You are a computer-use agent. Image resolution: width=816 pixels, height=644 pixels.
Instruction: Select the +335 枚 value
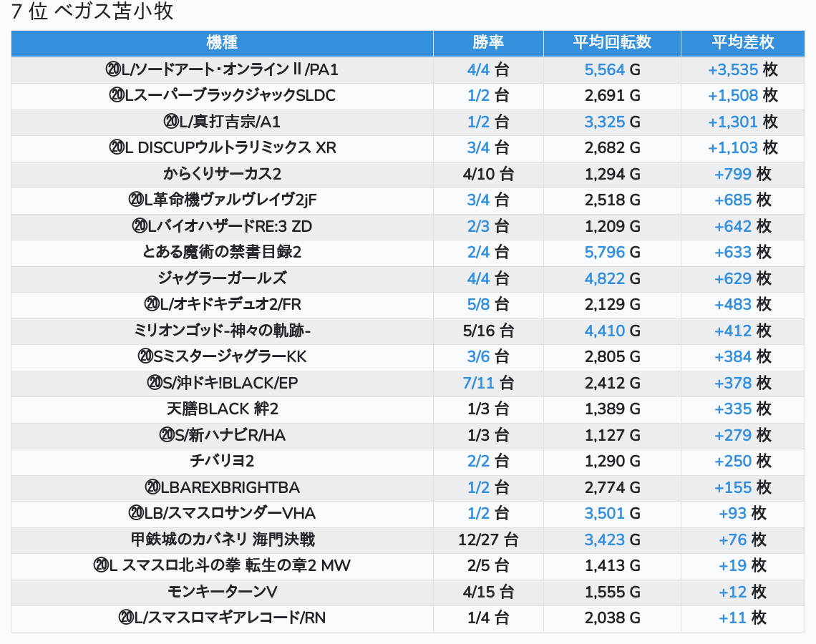tap(742, 409)
